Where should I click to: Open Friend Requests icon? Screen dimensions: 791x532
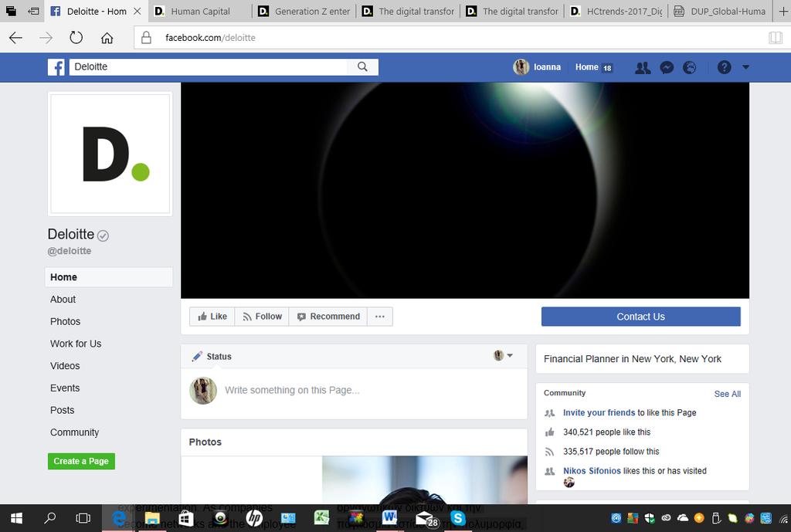[643, 67]
